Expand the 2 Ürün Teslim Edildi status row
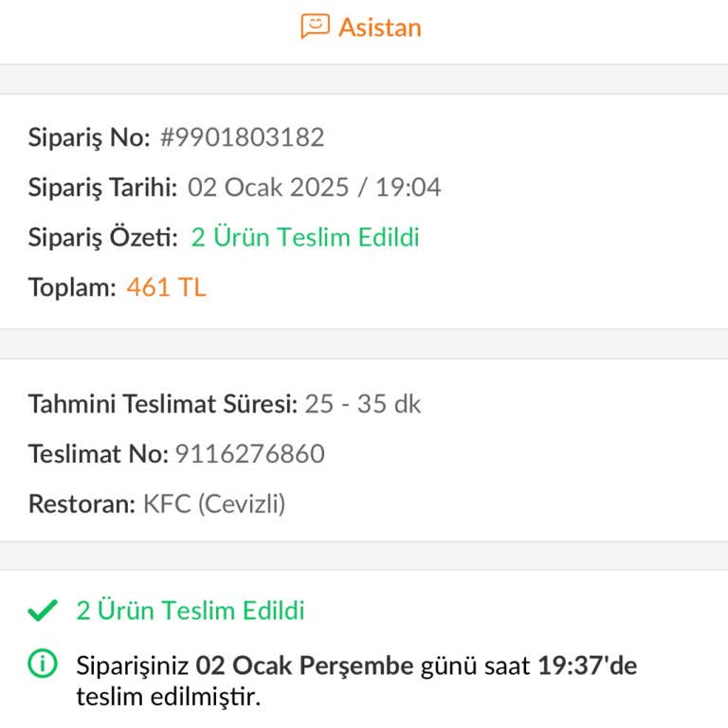This screenshot has height=728, width=728. pos(191,611)
